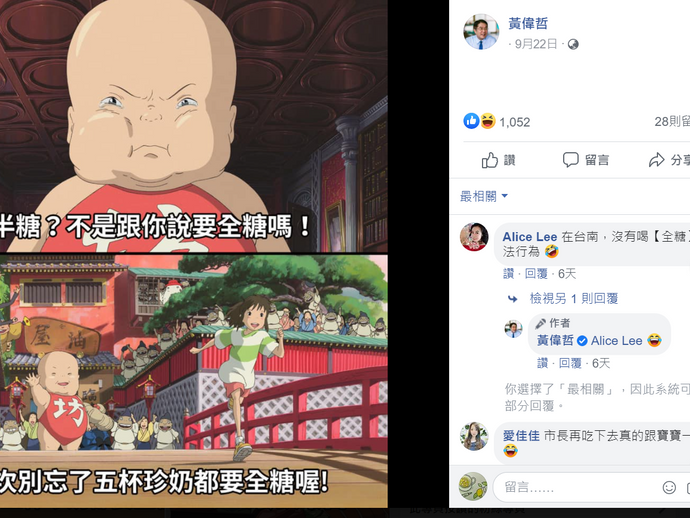
Task: Open 愛佳佳 commenter profile name
Action: tap(521, 436)
